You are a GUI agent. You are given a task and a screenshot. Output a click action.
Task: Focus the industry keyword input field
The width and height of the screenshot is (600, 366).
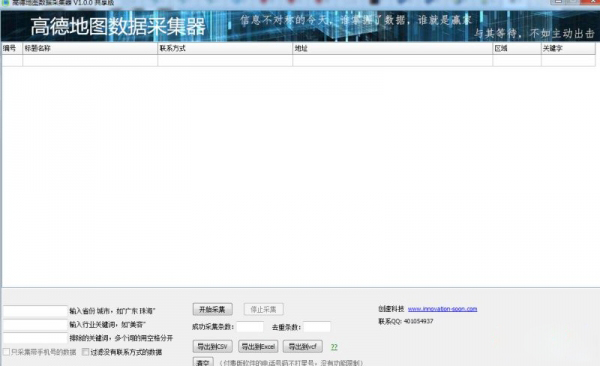point(35,325)
